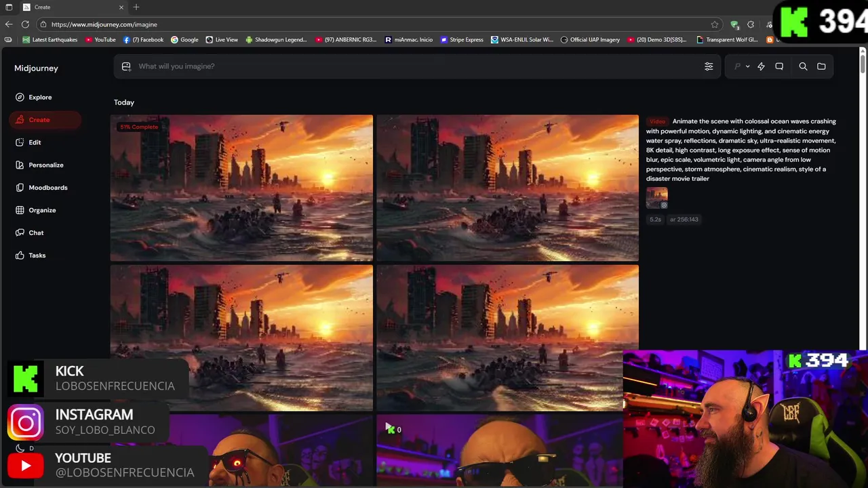
Task: Expand the personalization chevron dropdown
Action: pyautogui.click(x=747, y=66)
